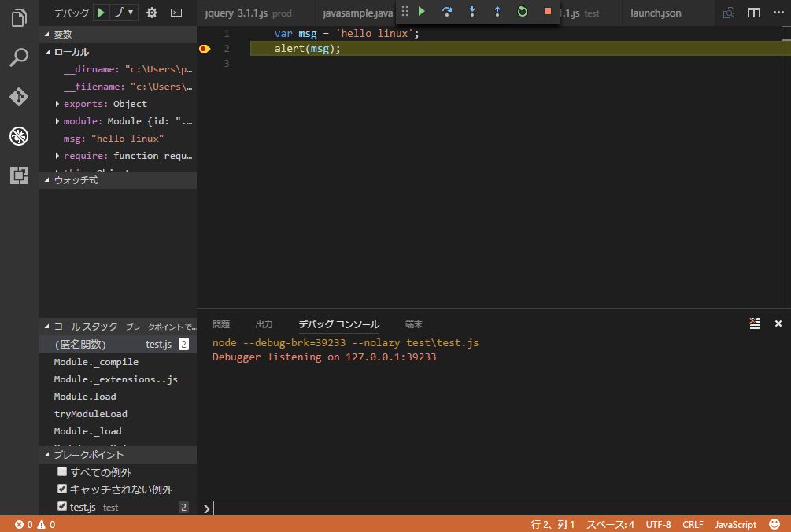Enable the すべての例外 breakpoint checkbox

click(x=62, y=472)
